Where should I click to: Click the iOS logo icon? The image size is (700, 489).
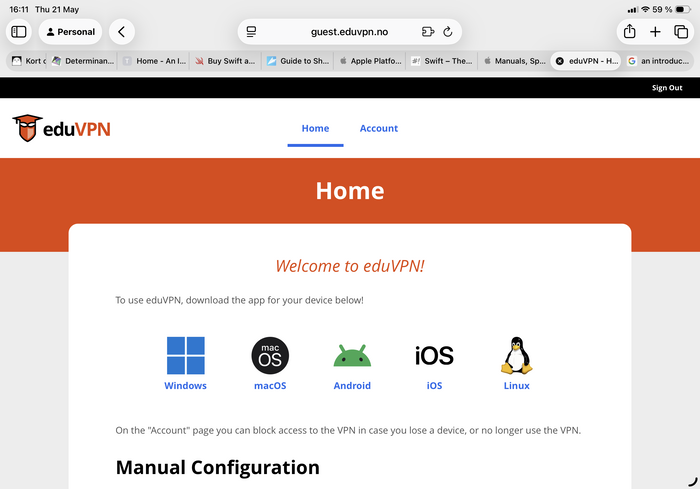[x=434, y=356]
